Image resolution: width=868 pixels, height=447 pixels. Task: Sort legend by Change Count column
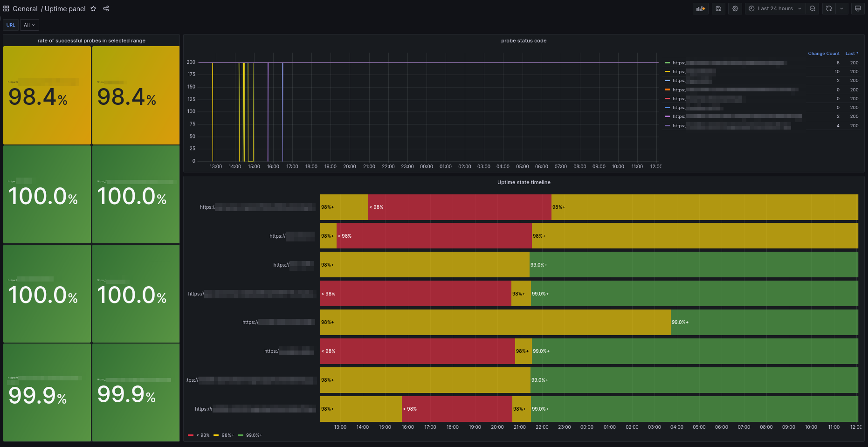(x=823, y=54)
